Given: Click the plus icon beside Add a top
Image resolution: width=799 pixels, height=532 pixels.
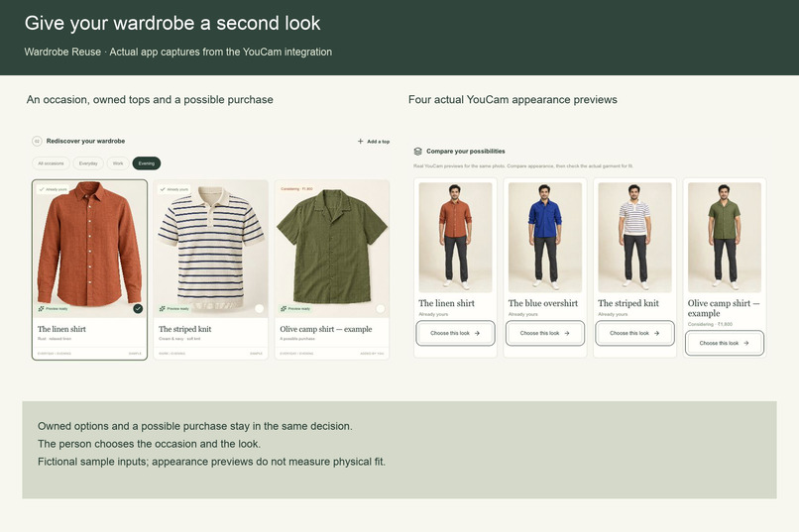Looking at the screenshot, I should coord(360,141).
